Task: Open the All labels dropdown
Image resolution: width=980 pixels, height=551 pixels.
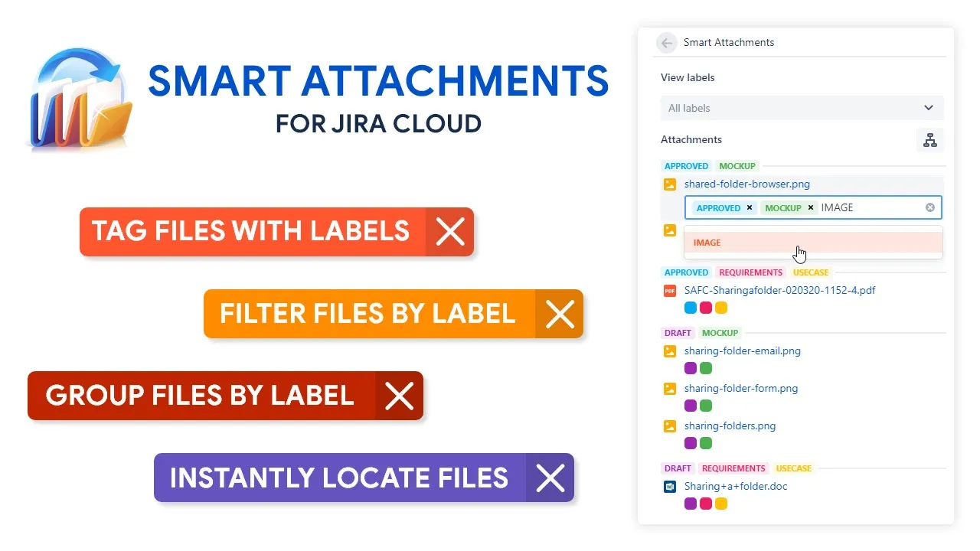Action: pos(802,108)
